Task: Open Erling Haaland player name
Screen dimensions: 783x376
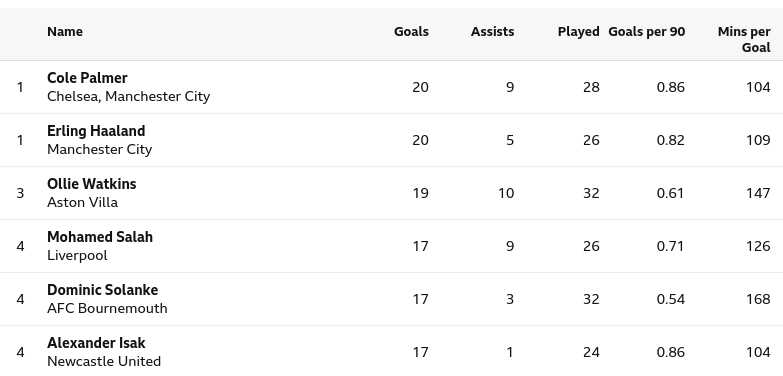Action: pyautogui.click(x=96, y=131)
